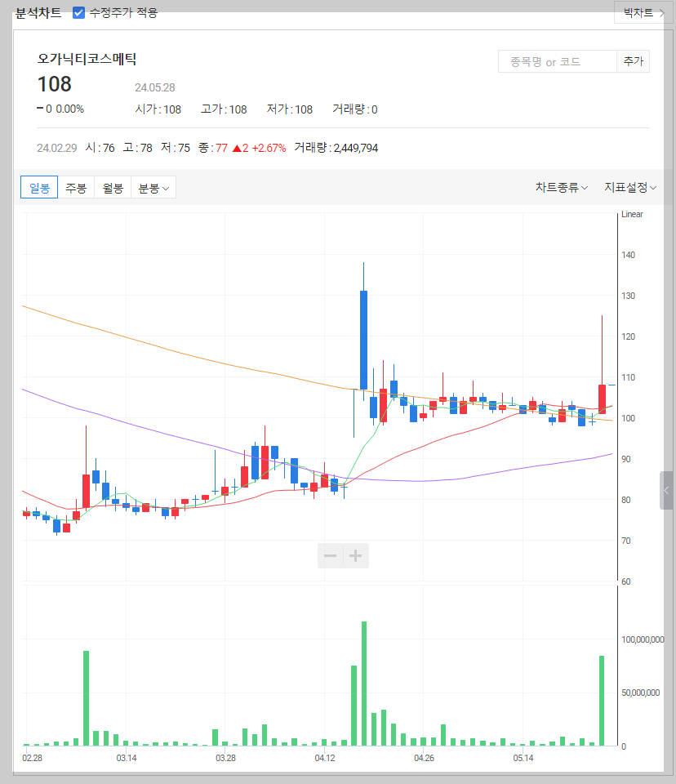This screenshot has height=784, width=676.
Task: Switch to the 주봉 tab
Action: (x=76, y=188)
